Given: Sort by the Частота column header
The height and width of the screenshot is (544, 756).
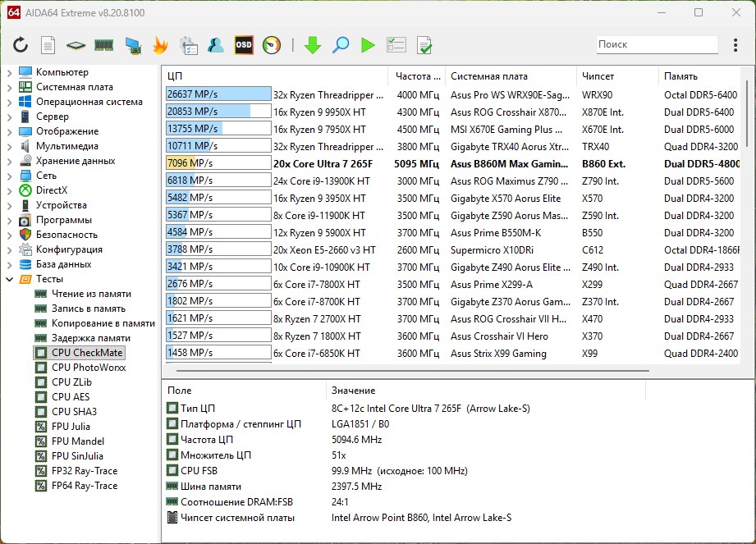Looking at the screenshot, I should [x=415, y=76].
